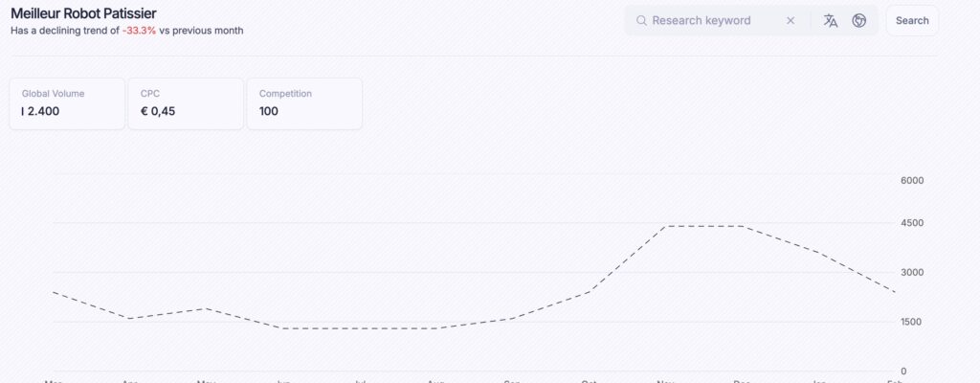Select the Competition metric card
Image resolution: width=980 pixels, height=383 pixels.
tap(304, 103)
